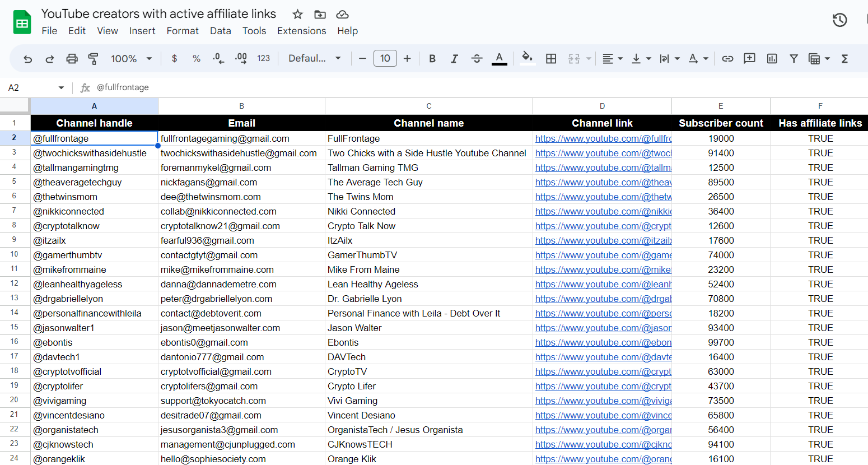This screenshot has height=465, width=868.
Task: Select row 10 header
Action: (15, 254)
